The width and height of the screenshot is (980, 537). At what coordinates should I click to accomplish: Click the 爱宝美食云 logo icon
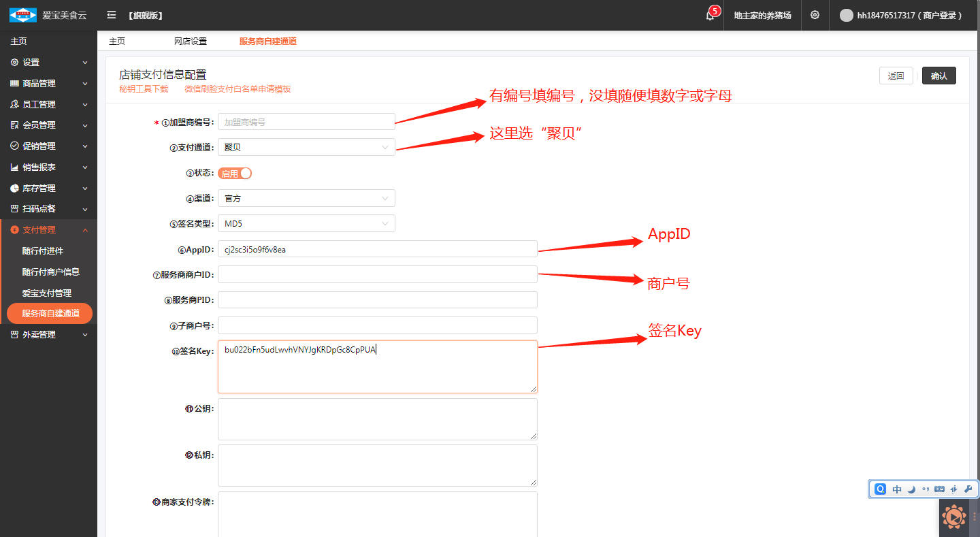(x=22, y=15)
